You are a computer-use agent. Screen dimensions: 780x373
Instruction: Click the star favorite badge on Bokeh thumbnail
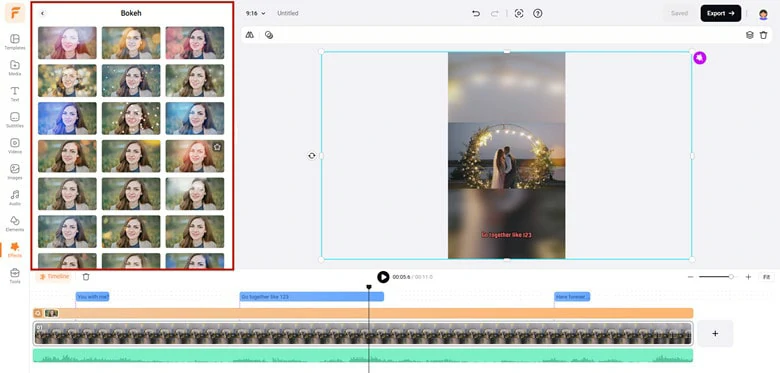coord(217,147)
